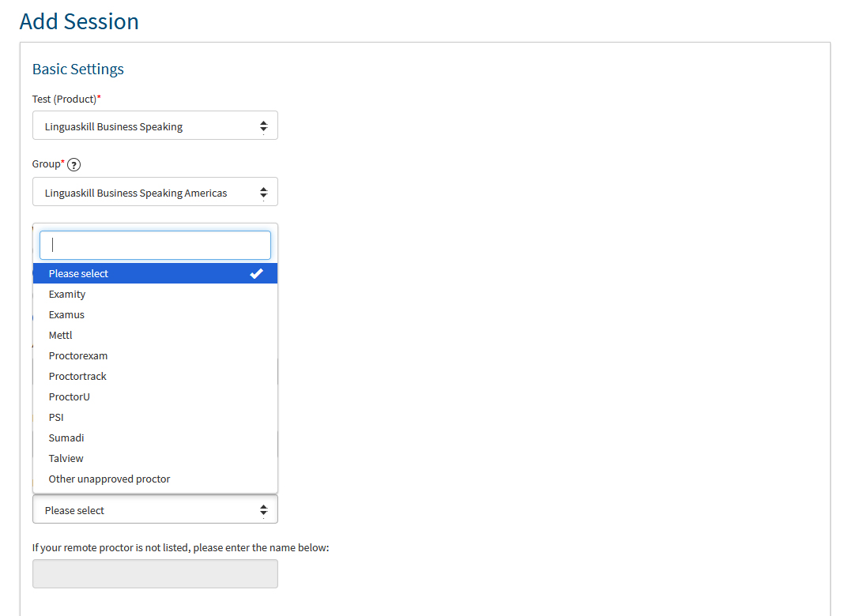Click the remote proctor not listed instruction text
The width and height of the screenshot is (852, 616).
coord(180,547)
